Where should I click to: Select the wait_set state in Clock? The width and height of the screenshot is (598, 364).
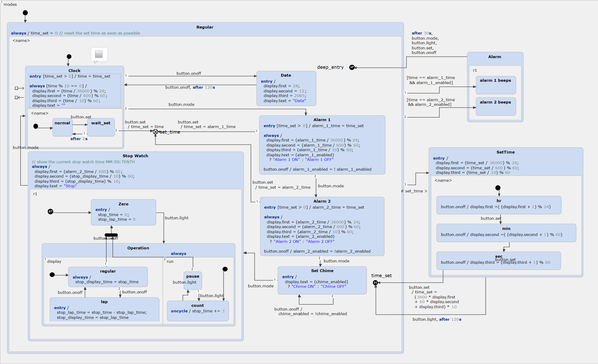tap(101, 127)
